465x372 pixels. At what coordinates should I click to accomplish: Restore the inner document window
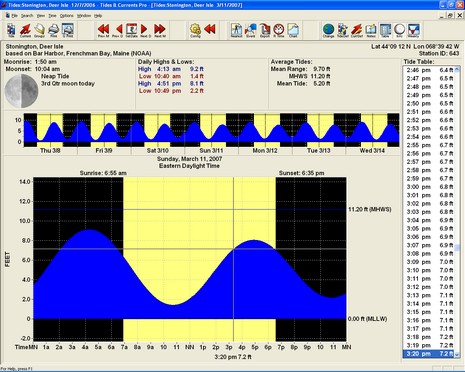[450, 15]
